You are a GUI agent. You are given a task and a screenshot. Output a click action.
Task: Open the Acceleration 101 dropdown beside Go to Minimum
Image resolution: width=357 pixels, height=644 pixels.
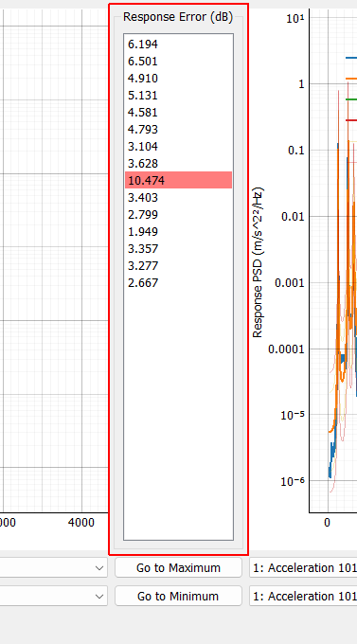[x=303, y=596]
